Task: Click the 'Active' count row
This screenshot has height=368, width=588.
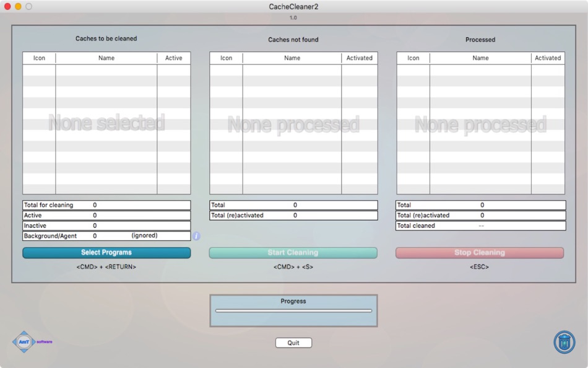Action: coord(106,215)
